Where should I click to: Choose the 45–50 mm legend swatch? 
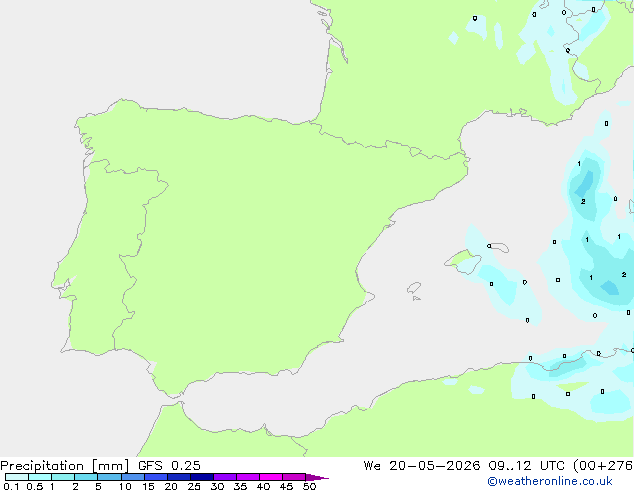tap(294, 477)
